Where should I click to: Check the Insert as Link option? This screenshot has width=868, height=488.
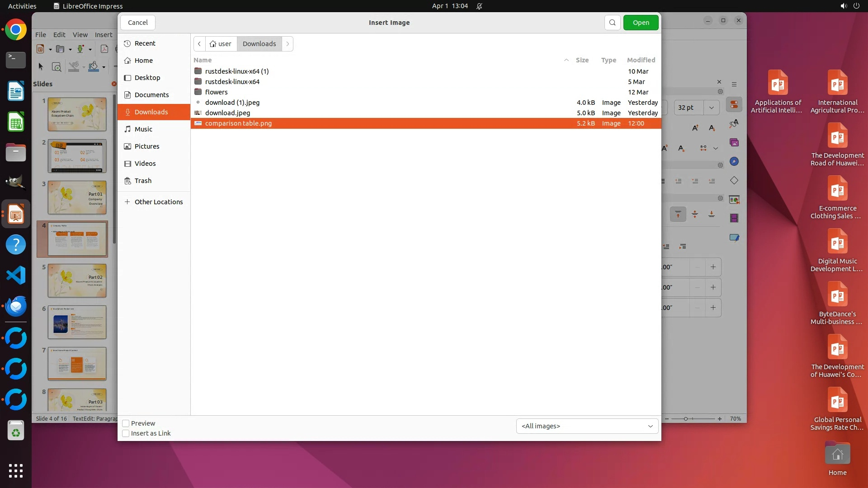126,433
